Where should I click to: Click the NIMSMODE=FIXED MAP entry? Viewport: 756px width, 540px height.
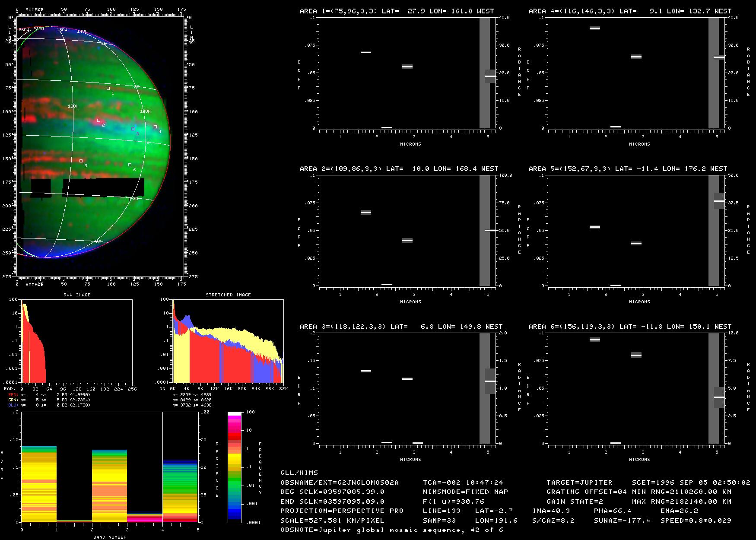(x=465, y=492)
